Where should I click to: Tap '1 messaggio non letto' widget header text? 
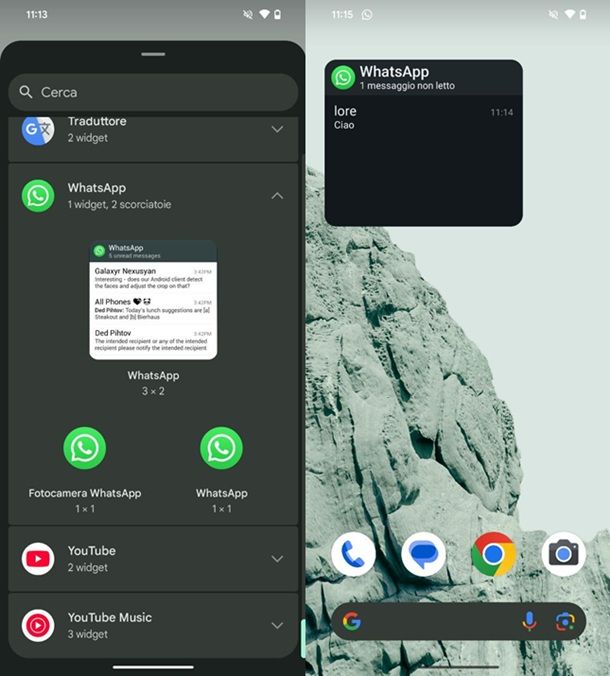(407, 86)
